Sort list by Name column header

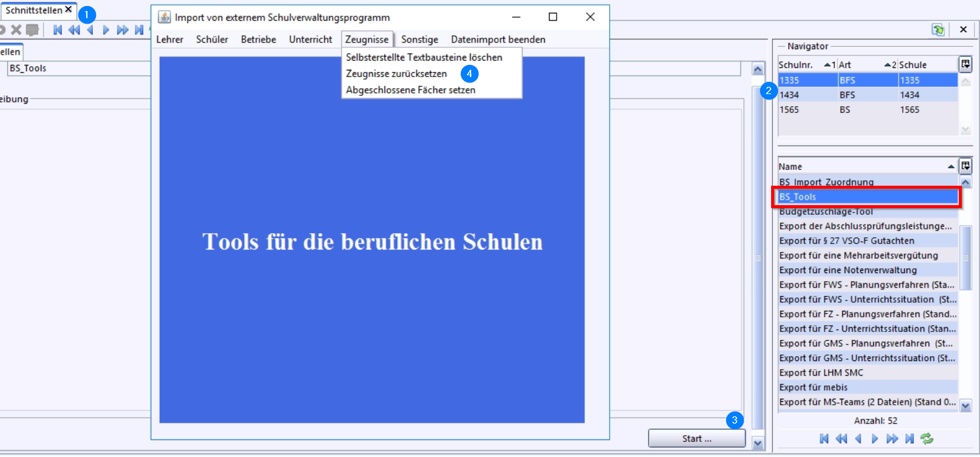click(x=868, y=166)
